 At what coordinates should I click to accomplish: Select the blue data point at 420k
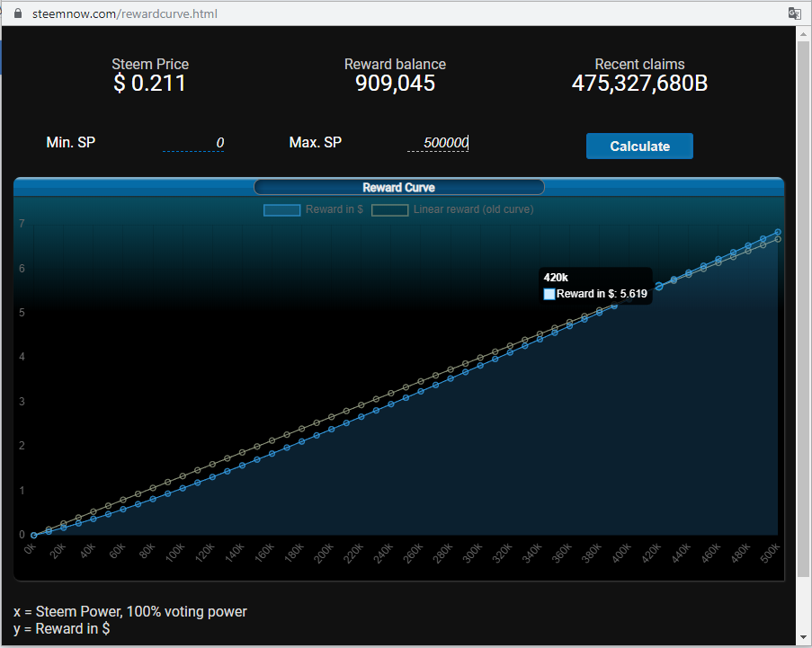tap(659, 286)
